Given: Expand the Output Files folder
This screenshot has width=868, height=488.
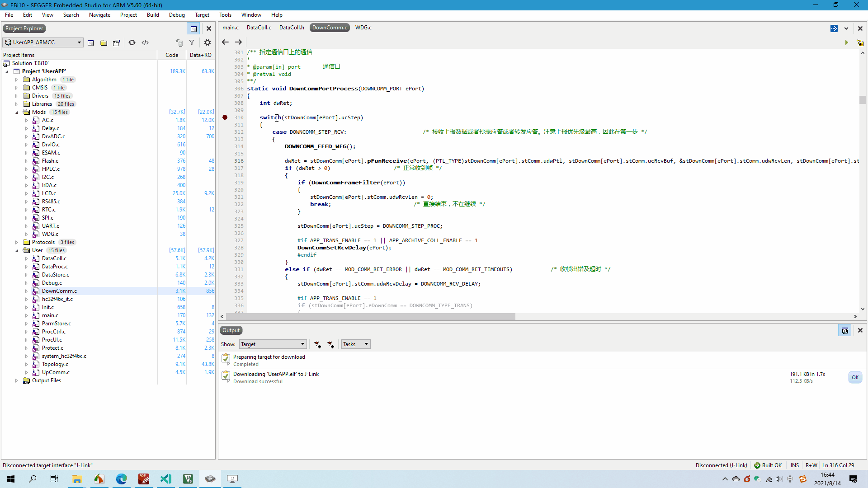Looking at the screenshot, I should pyautogui.click(x=17, y=380).
